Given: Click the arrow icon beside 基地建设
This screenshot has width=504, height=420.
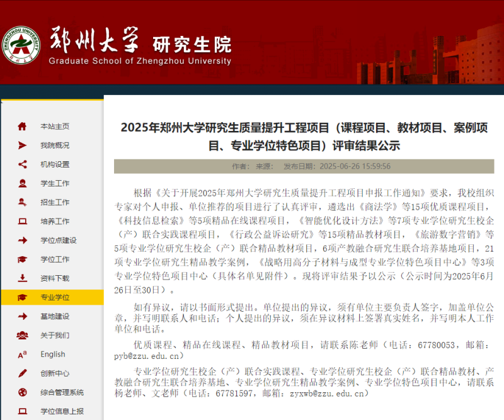Looking at the screenshot, I should click(x=22, y=316).
